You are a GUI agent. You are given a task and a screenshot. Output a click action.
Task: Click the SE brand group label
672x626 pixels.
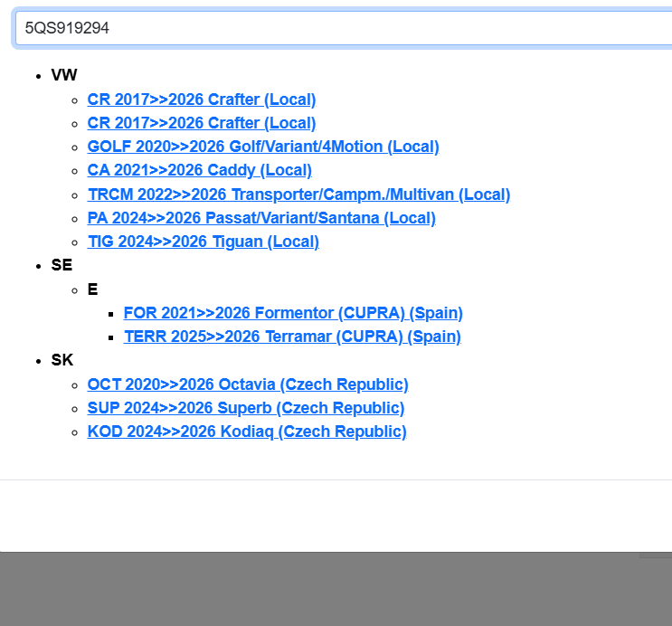click(x=62, y=265)
